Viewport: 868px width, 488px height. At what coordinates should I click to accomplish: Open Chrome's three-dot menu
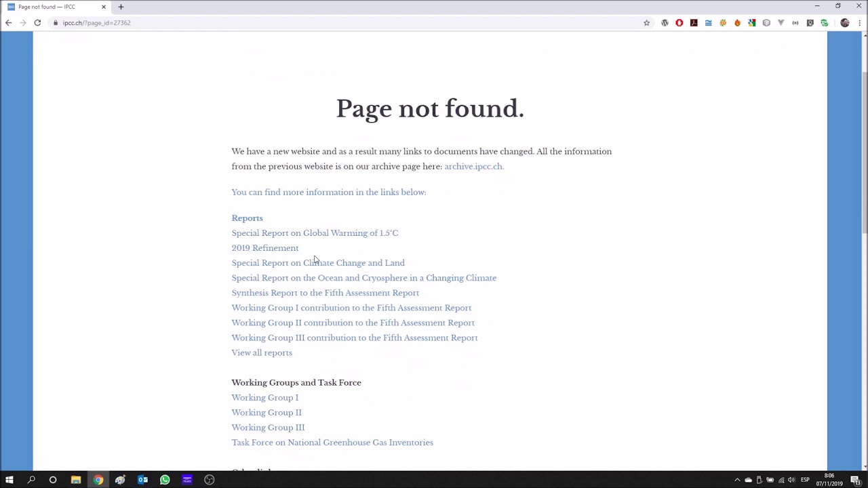tap(859, 23)
